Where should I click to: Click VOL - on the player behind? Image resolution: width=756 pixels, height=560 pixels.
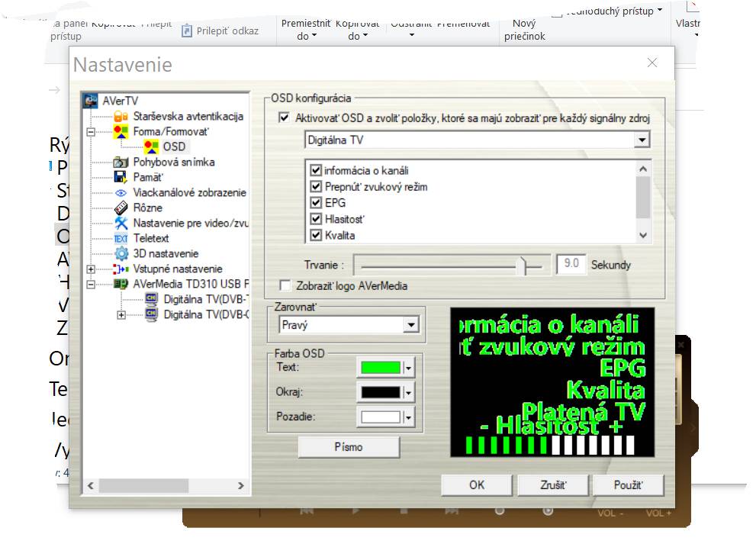pos(610,513)
